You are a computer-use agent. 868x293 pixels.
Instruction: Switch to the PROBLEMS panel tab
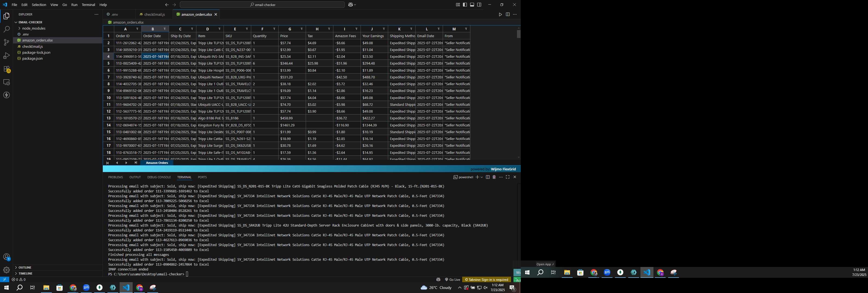coord(116,177)
